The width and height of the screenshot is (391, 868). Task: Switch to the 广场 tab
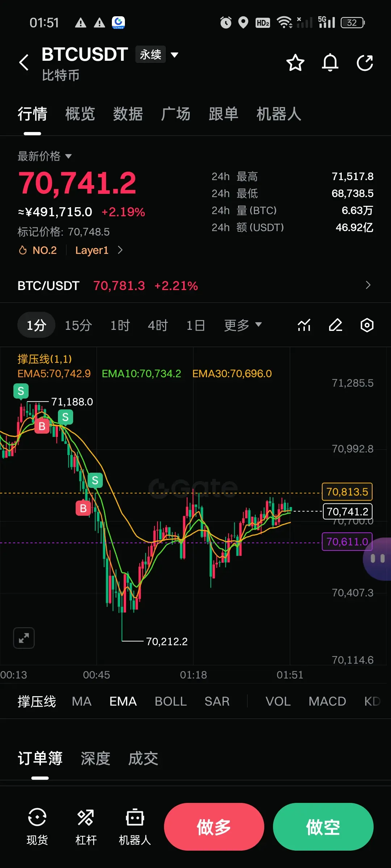point(176,114)
